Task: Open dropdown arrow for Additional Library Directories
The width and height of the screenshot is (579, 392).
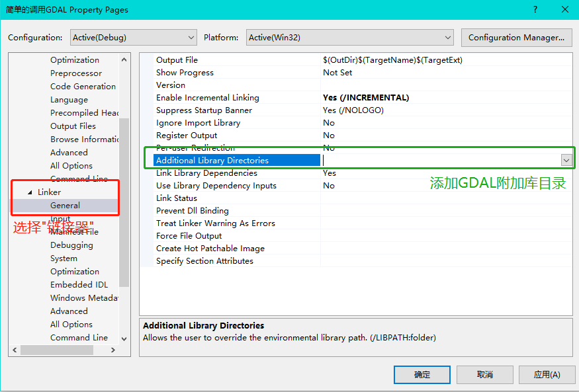Action: pyautogui.click(x=566, y=161)
